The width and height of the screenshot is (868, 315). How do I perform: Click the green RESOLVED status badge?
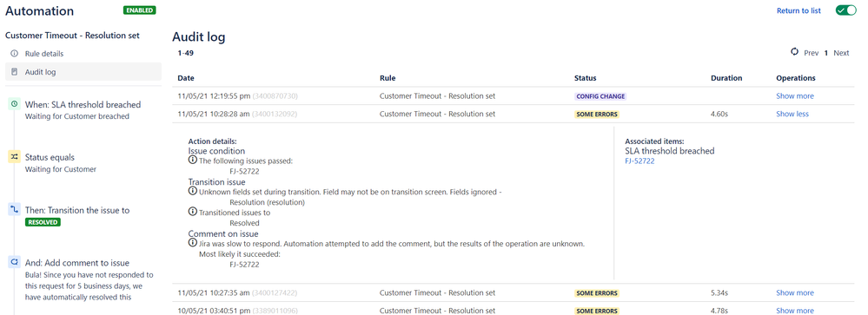(x=43, y=222)
